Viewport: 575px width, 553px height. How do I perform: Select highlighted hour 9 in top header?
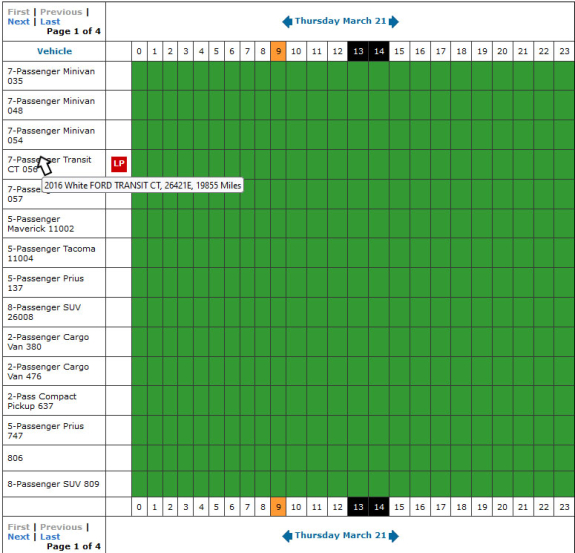coord(278,51)
